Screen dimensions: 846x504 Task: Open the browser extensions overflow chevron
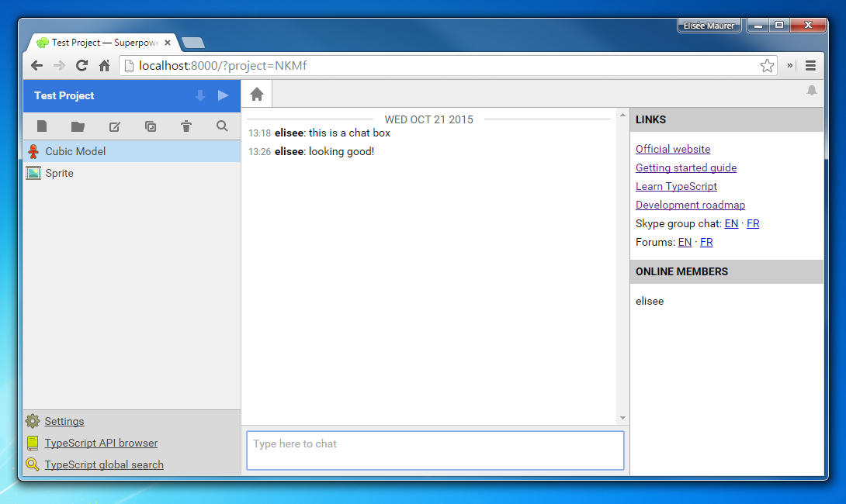click(x=790, y=65)
